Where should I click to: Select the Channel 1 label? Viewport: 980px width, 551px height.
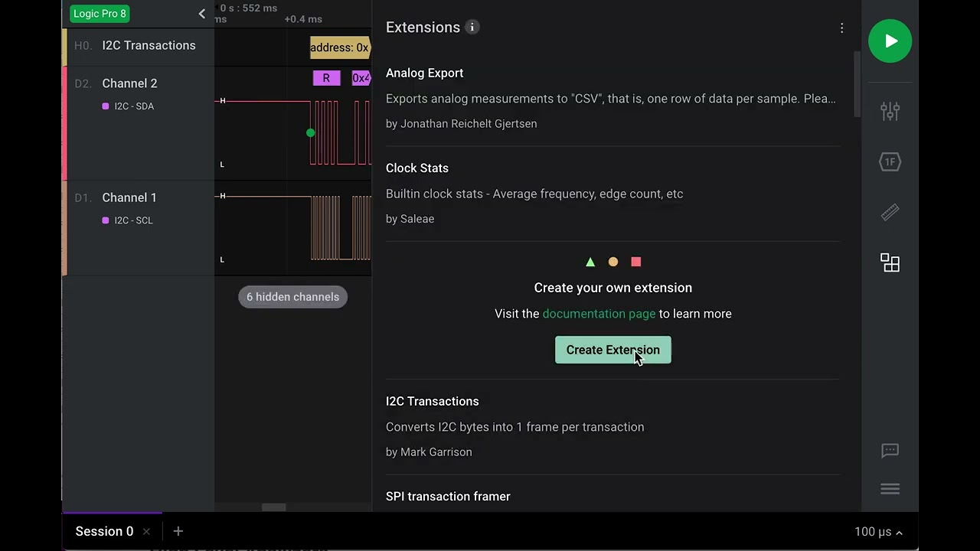click(129, 197)
